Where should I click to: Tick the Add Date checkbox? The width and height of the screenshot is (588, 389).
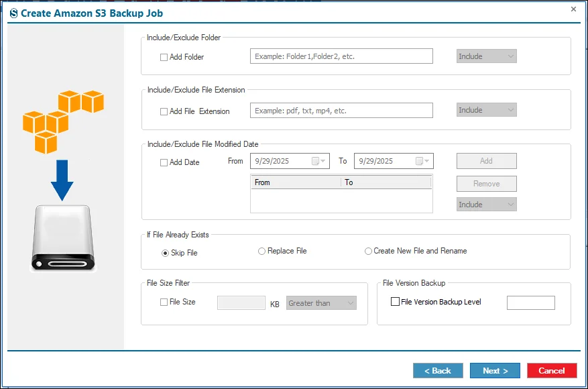pos(164,163)
